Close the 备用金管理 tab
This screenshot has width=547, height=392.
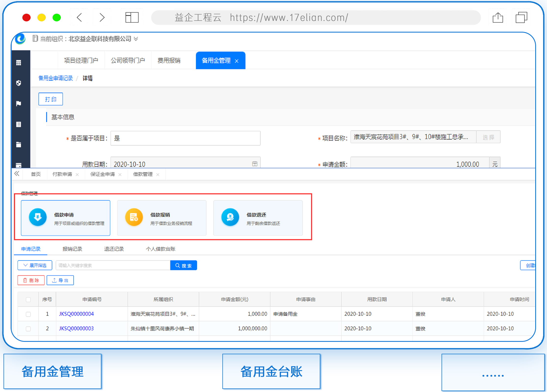[237, 61]
